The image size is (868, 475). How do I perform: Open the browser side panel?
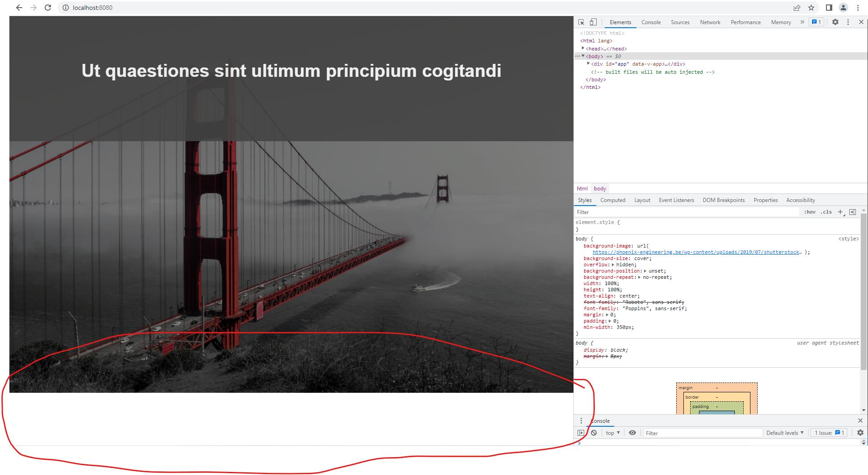tap(829, 8)
